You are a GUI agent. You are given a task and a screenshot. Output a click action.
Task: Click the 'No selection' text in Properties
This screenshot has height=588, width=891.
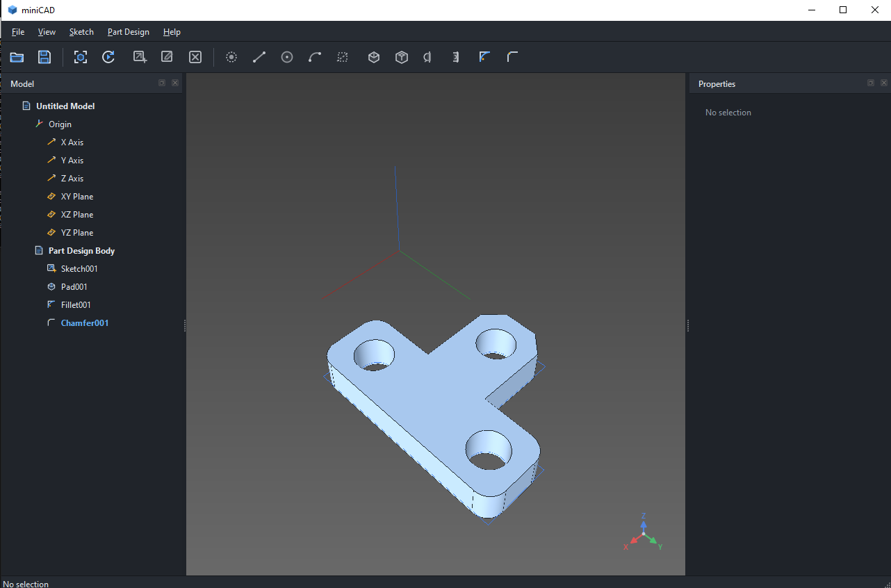click(728, 113)
